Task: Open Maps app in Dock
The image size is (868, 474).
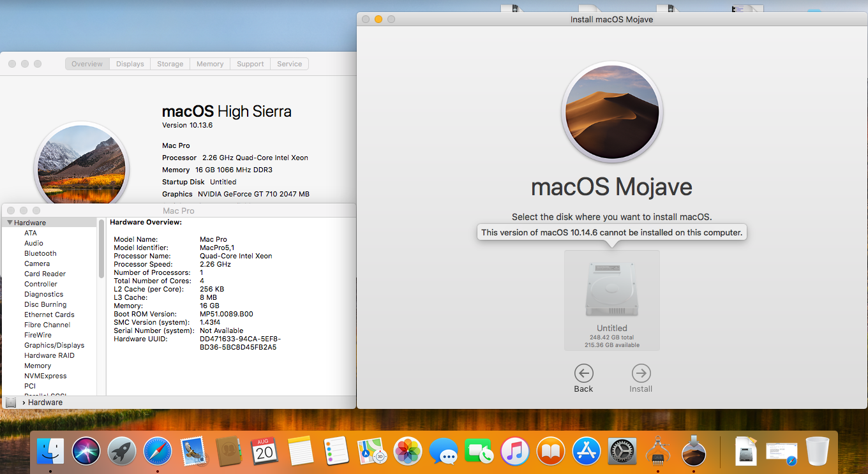Action: [371, 452]
